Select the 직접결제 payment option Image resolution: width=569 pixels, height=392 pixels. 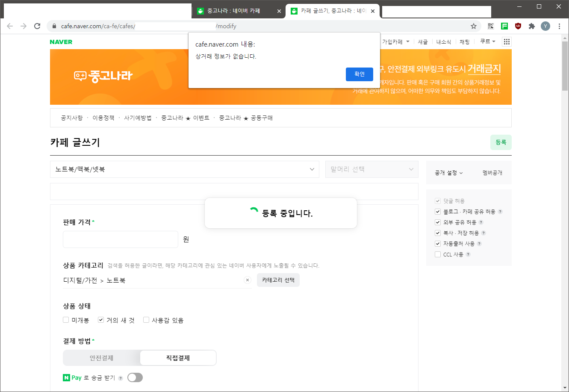(x=178, y=358)
